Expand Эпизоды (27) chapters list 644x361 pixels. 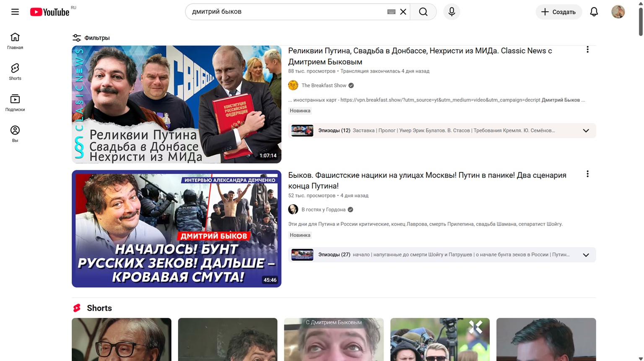tap(586, 255)
